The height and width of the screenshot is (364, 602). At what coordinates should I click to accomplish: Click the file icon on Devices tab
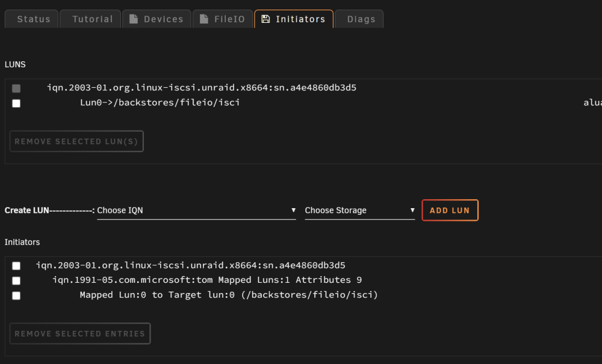[x=133, y=19]
